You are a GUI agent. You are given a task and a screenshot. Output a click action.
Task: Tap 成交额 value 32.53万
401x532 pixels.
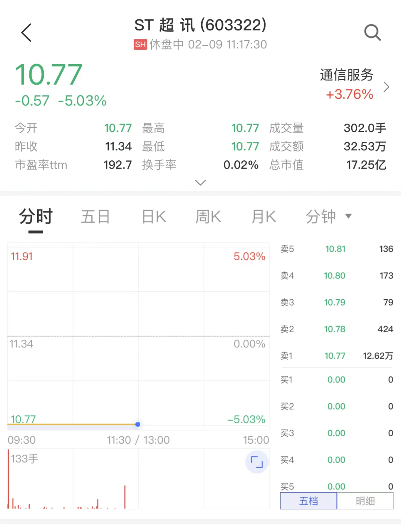pyautogui.click(x=365, y=146)
